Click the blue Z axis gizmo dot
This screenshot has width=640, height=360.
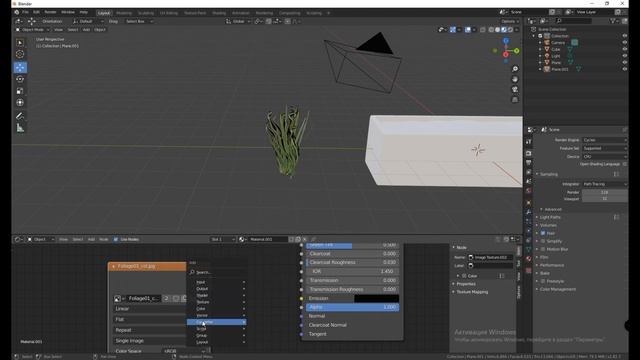point(506,41)
